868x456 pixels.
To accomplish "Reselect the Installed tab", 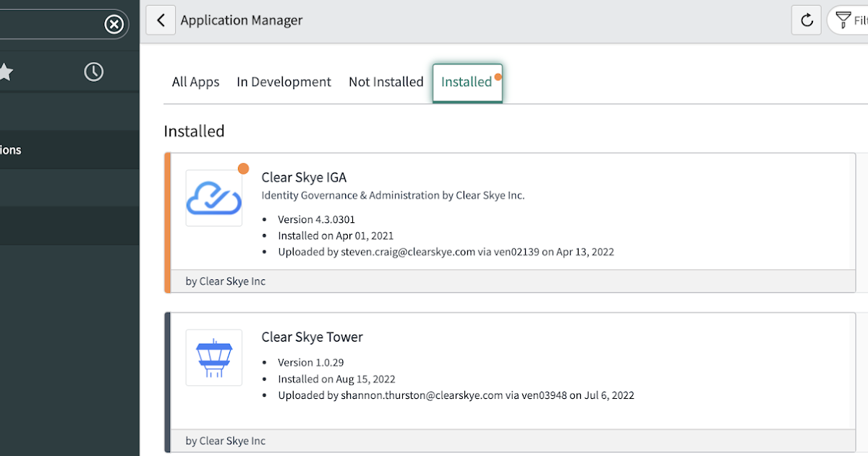I will tap(467, 82).
